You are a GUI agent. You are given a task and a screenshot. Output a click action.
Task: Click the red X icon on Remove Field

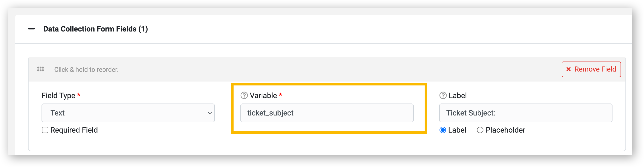pyautogui.click(x=568, y=69)
